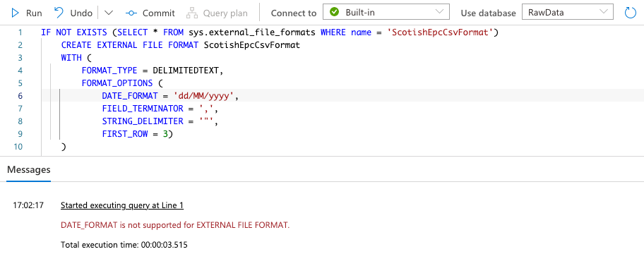
Task: Click the 'dd/MM/yyyy' date format string
Action: [203, 96]
